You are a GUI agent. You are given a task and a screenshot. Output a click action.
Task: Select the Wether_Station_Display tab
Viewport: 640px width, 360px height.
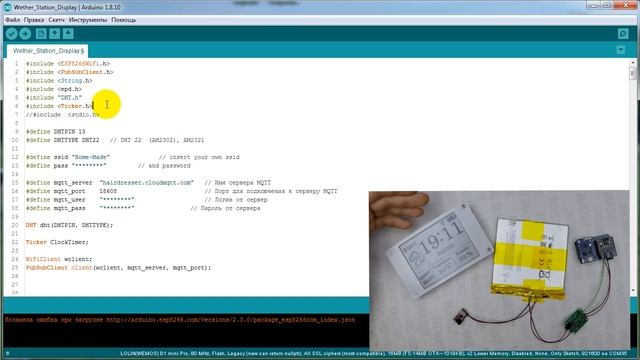pos(48,51)
